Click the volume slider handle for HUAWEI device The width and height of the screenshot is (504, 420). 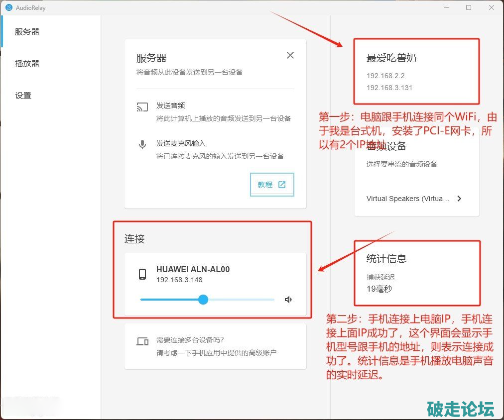pyautogui.click(x=203, y=300)
